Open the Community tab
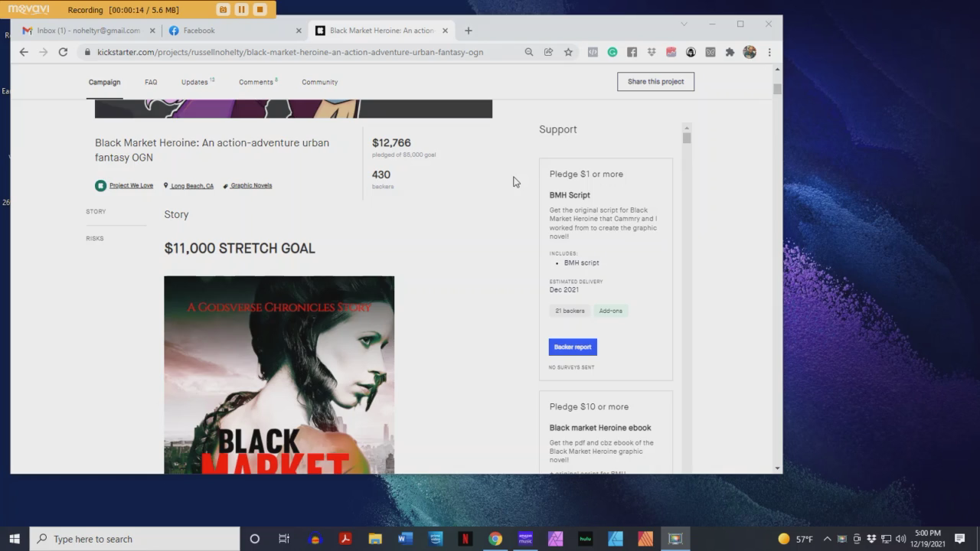The height and width of the screenshot is (551, 980). [x=319, y=82]
